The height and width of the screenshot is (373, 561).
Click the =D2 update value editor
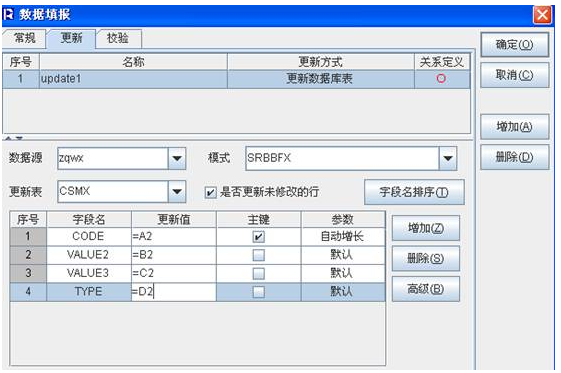coord(174,292)
